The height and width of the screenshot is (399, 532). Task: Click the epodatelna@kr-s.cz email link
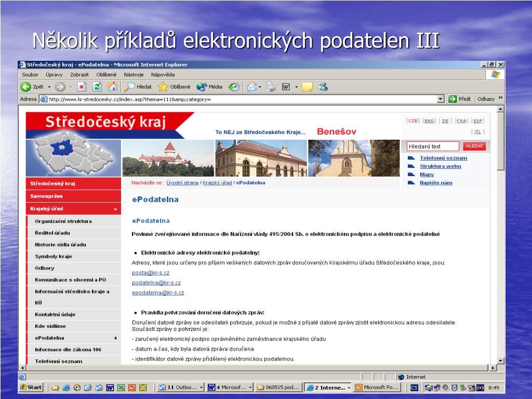tap(158, 292)
